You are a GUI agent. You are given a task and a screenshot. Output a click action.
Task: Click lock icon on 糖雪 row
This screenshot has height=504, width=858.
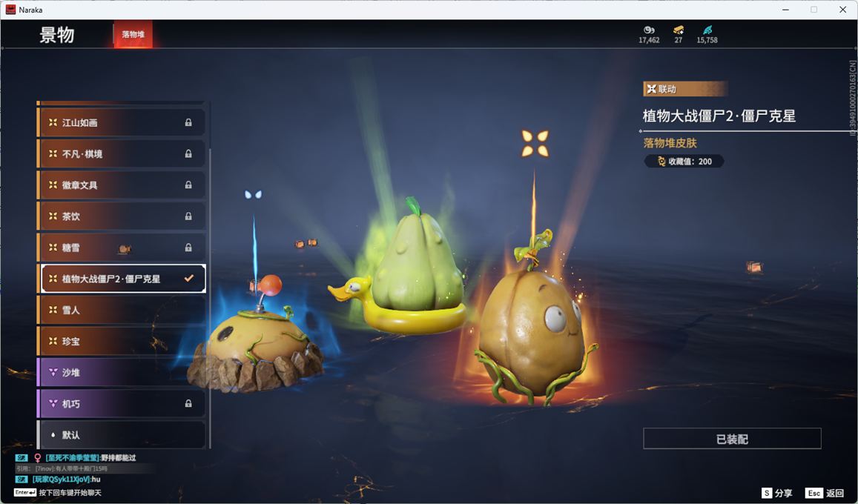click(188, 247)
